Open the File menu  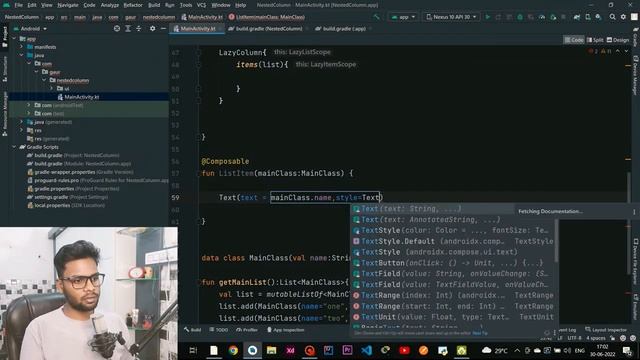point(18,5)
